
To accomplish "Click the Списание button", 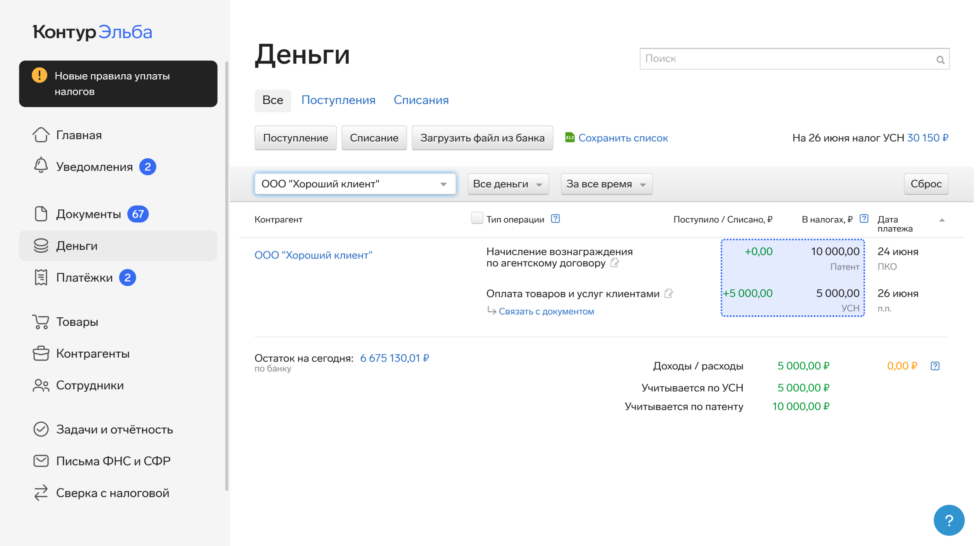I will click(374, 138).
